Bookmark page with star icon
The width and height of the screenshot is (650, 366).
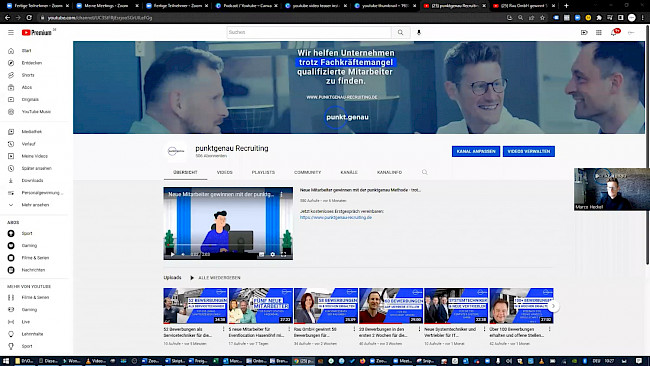pyautogui.click(x=542, y=18)
